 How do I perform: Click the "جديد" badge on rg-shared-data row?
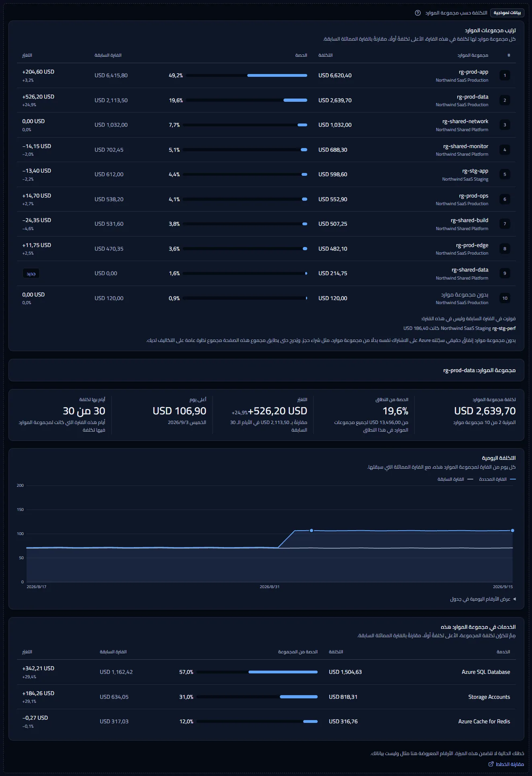tap(31, 274)
